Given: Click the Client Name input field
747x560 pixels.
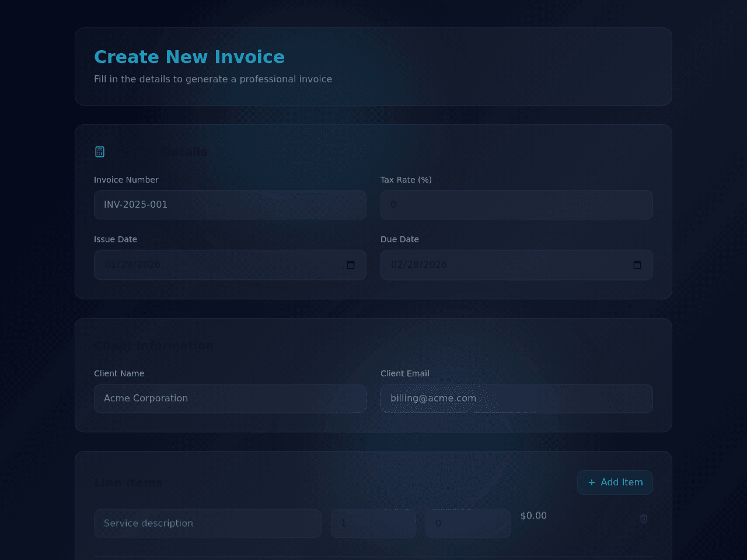Looking at the screenshot, I should (230, 398).
